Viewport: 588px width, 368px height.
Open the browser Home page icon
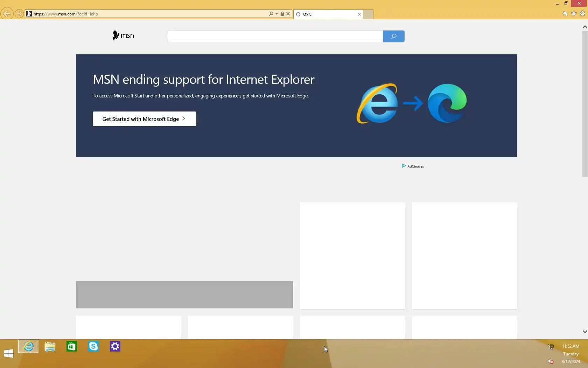point(565,14)
